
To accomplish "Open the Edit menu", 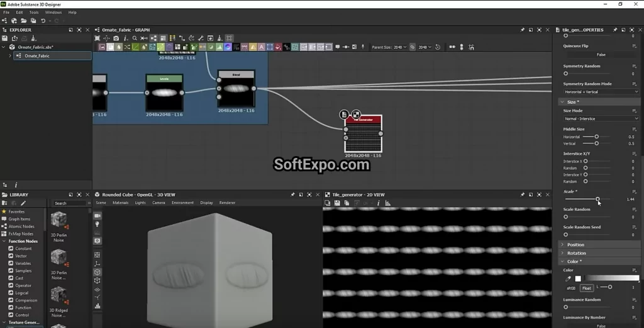I will [x=19, y=13].
